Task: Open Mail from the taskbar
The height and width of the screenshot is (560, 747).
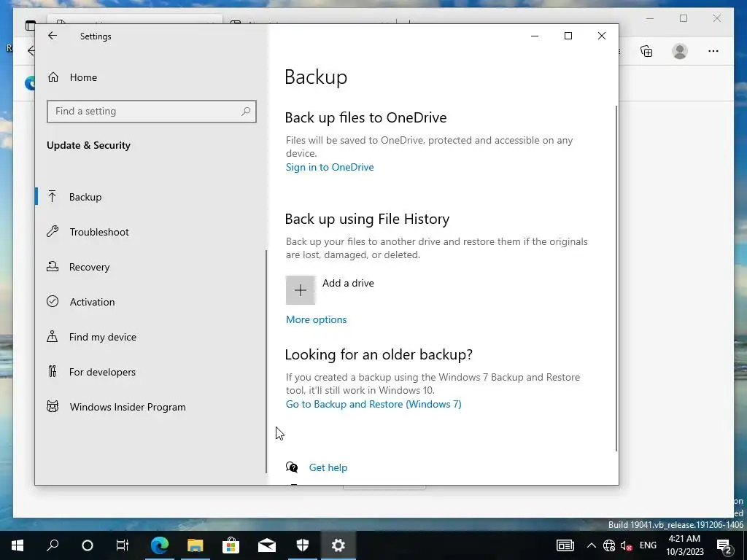Action: 267,545
